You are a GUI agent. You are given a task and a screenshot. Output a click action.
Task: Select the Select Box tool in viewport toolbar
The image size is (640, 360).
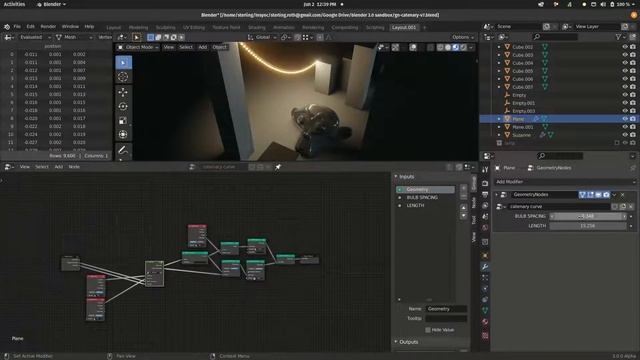pyautogui.click(x=123, y=62)
